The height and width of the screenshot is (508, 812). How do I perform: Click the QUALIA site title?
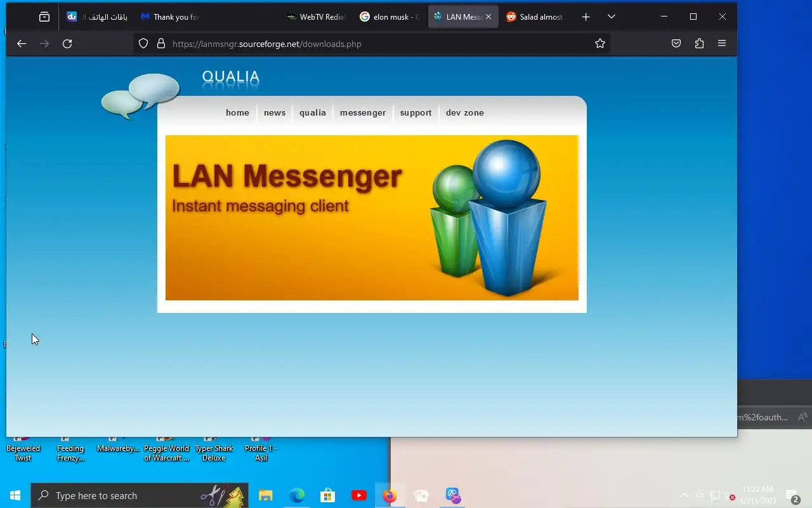(x=231, y=77)
